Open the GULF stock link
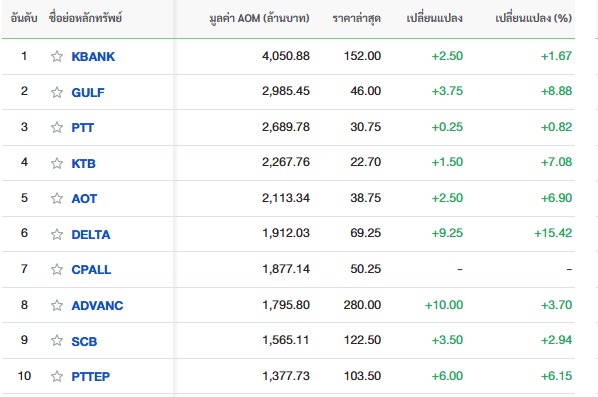The width and height of the screenshot is (598, 397). click(x=88, y=92)
